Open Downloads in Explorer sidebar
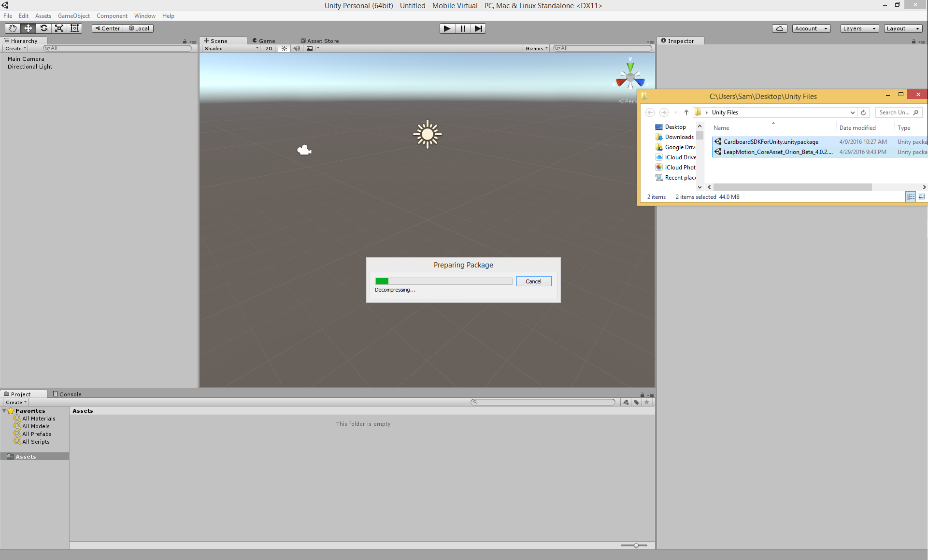Viewport: 928px width, 560px height. click(674, 137)
